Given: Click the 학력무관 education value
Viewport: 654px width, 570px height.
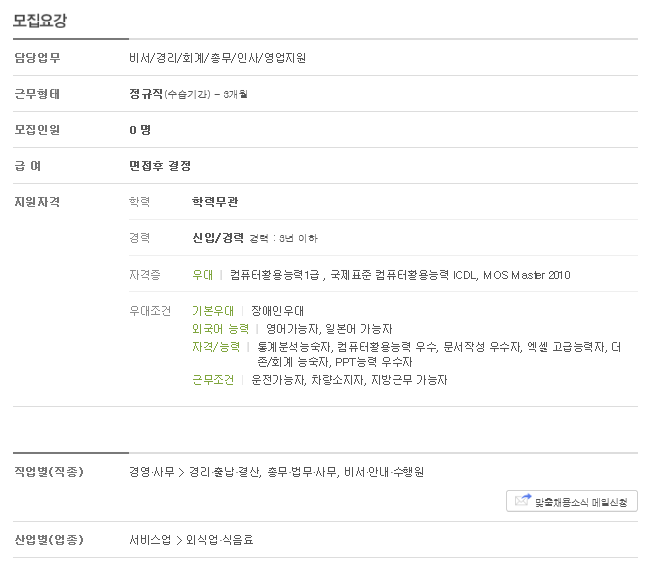Looking at the screenshot, I should [x=215, y=201].
